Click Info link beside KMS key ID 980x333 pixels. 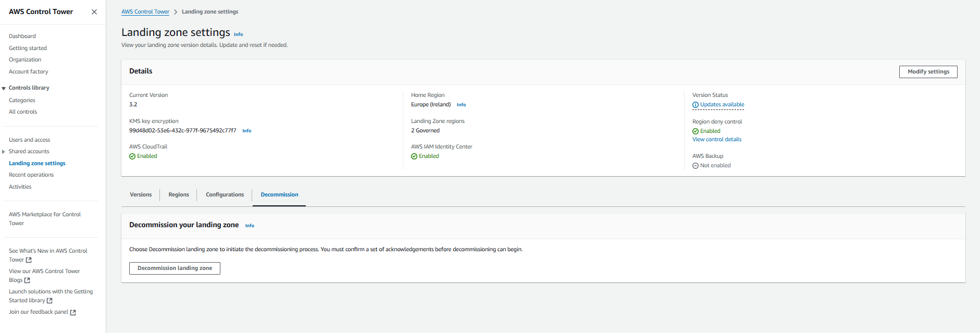tap(247, 131)
